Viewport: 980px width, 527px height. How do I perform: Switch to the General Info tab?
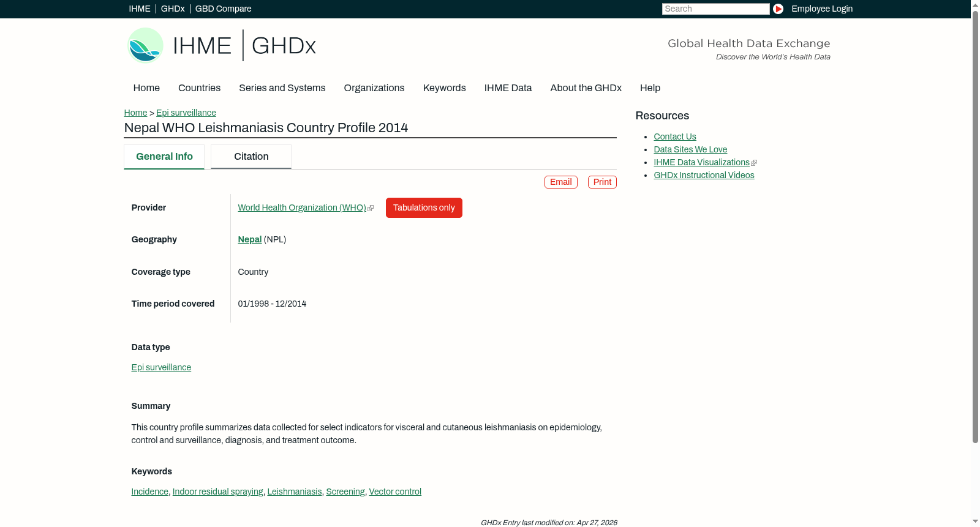[x=164, y=157]
